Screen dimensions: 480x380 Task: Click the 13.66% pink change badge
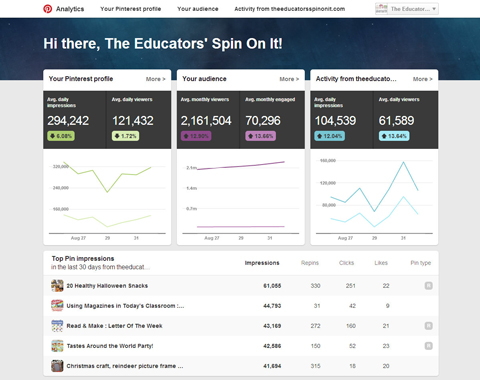click(x=261, y=136)
